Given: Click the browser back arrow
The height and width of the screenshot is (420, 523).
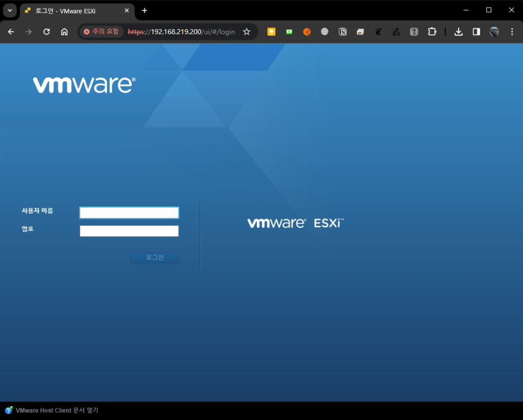Looking at the screenshot, I should click(x=11, y=32).
